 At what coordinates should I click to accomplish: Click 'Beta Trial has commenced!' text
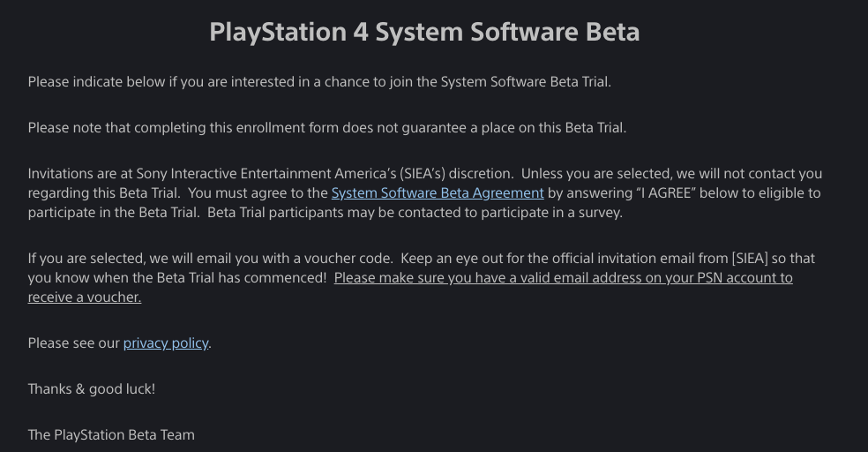(242, 278)
